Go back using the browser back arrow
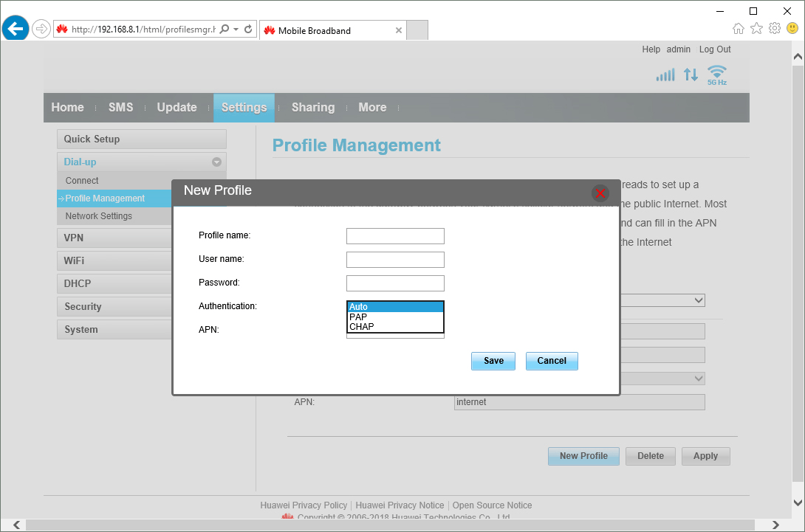The width and height of the screenshot is (805, 532). pyautogui.click(x=15, y=29)
